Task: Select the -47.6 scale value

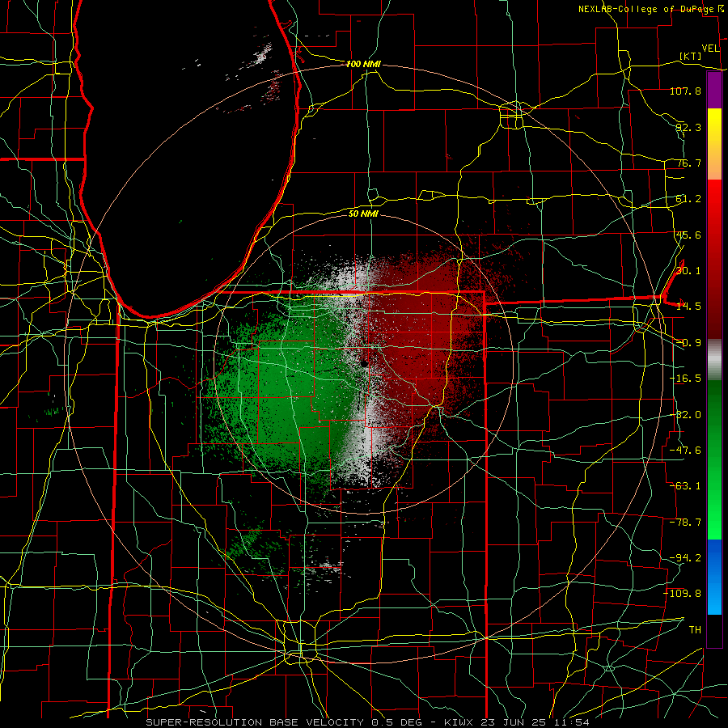Action: click(685, 451)
